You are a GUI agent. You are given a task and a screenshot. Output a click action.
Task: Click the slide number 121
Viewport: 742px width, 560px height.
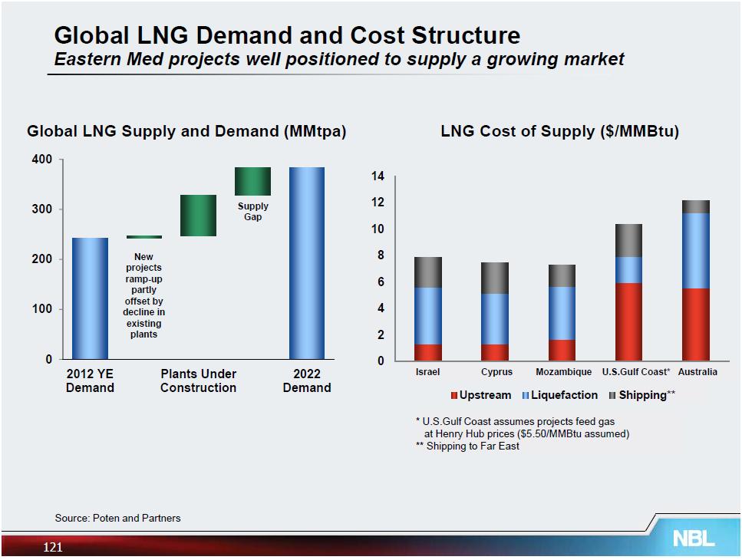tap(52, 548)
